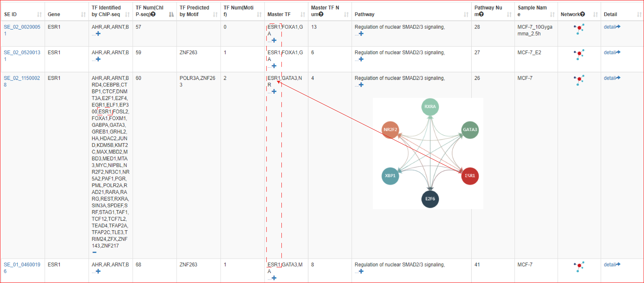Sort by Detail column
The width and height of the screenshot is (644, 283).
coord(639,14)
